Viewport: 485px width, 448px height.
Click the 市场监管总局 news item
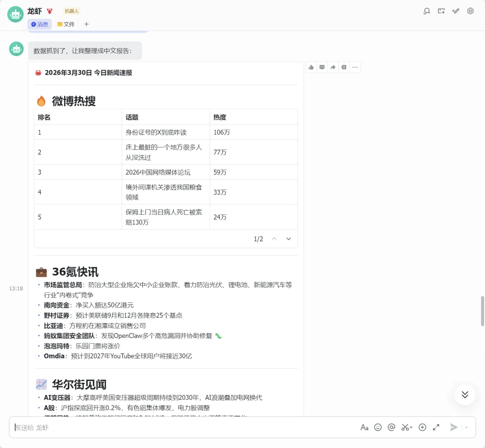tap(168, 290)
